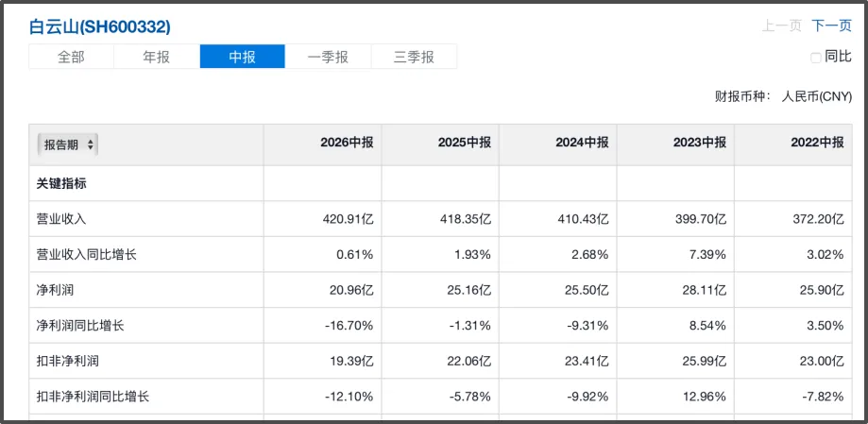The height and width of the screenshot is (424, 868).
Task: Click the 22.06亿 扣非净利润 value
Action: pos(468,361)
